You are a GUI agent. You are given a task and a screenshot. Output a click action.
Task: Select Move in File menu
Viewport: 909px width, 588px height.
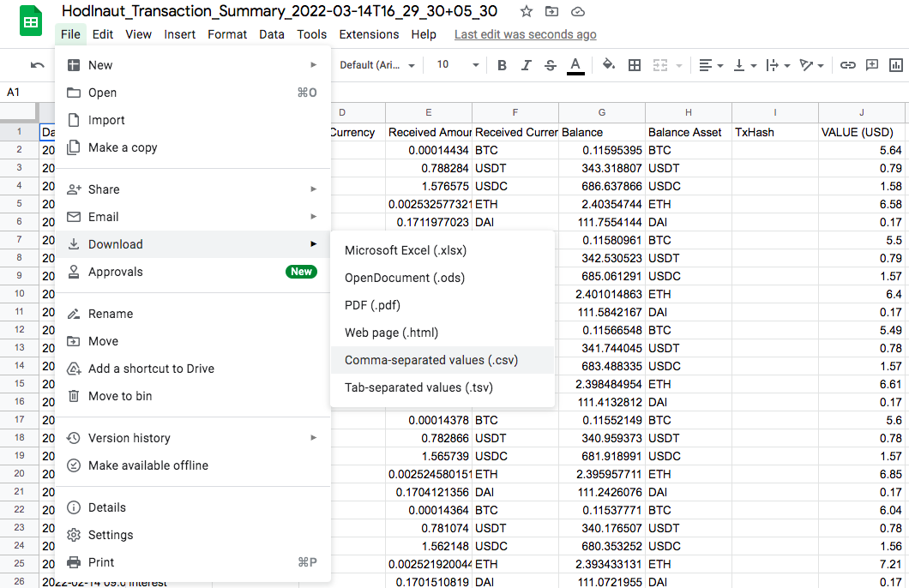coord(193,341)
